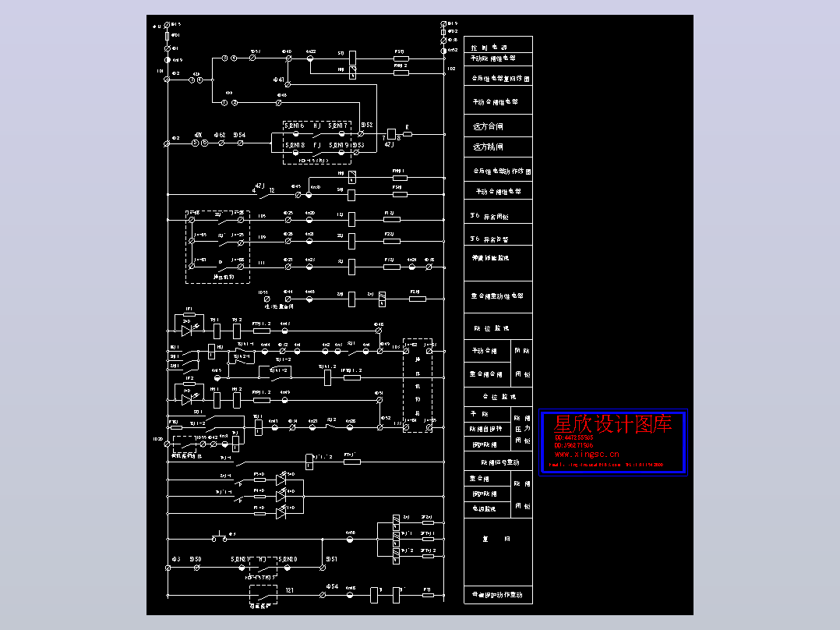Select the 合位监视 legend cell
The width and height of the screenshot is (840, 630).
(498, 397)
